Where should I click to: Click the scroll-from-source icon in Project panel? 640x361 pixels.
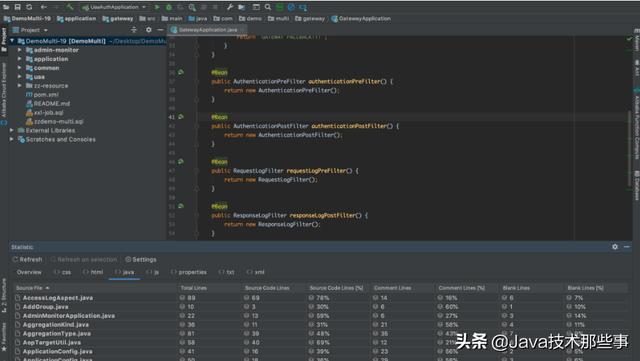pyautogui.click(x=134, y=30)
